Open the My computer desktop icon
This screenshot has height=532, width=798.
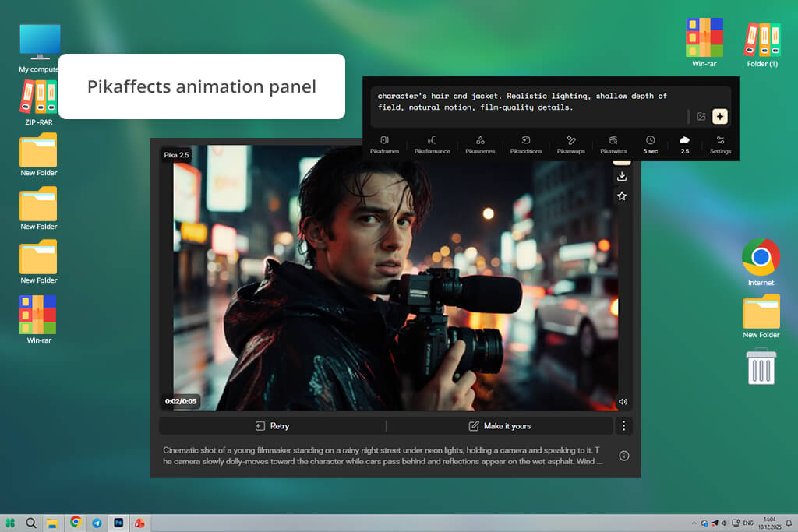(x=39, y=48)
